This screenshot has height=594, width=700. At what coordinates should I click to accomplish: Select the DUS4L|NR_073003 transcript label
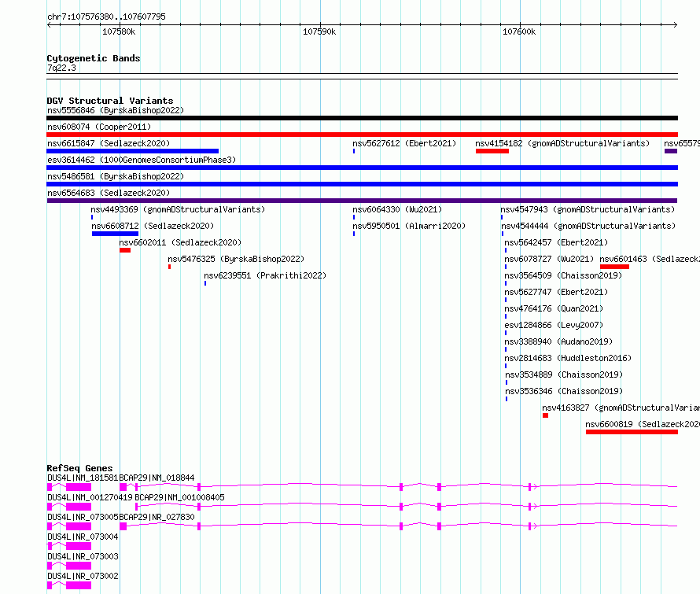tap(83, 556)
